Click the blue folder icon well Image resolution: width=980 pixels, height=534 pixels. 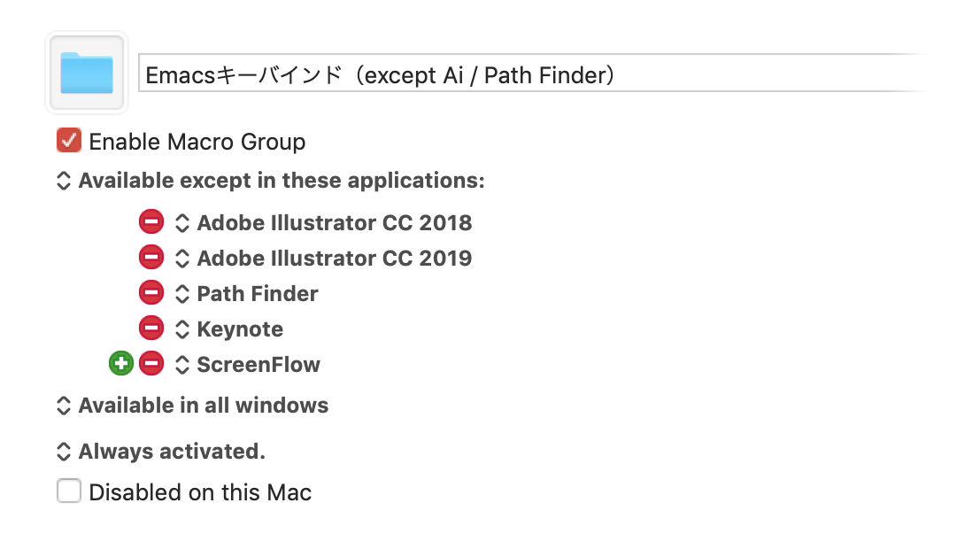[87, 74]
